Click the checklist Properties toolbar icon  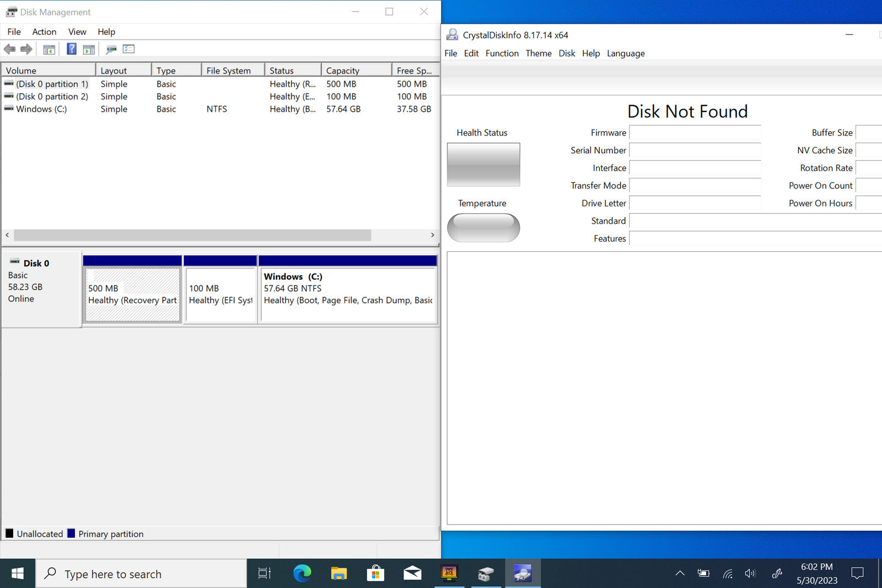[x=128, y=49]
